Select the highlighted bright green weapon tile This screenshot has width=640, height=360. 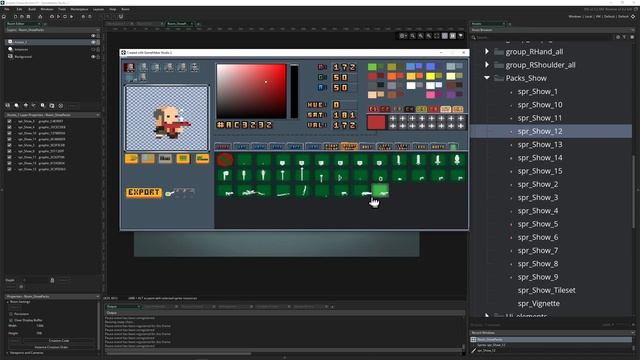(x=380, y=191)
